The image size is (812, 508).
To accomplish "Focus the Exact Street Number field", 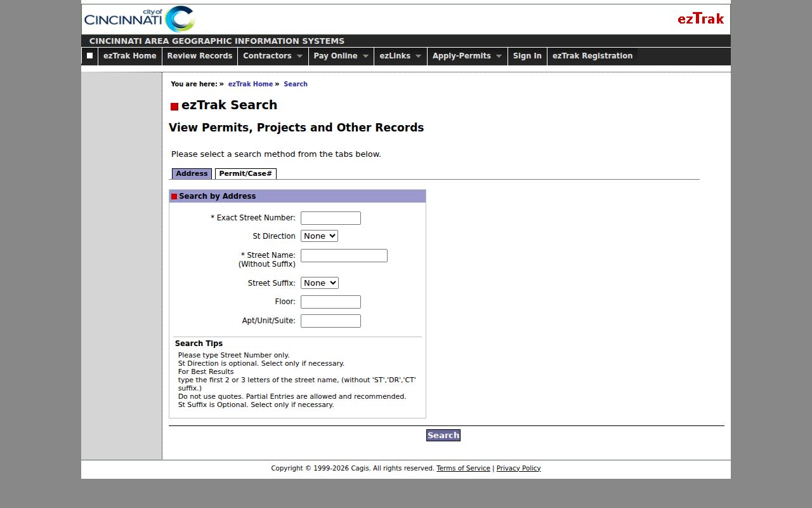I will [331, 218].
